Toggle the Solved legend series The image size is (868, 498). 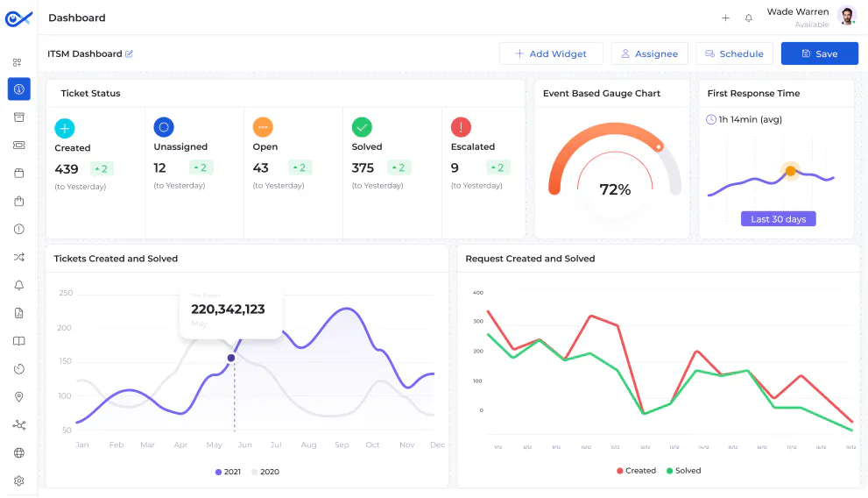point(684,471)
